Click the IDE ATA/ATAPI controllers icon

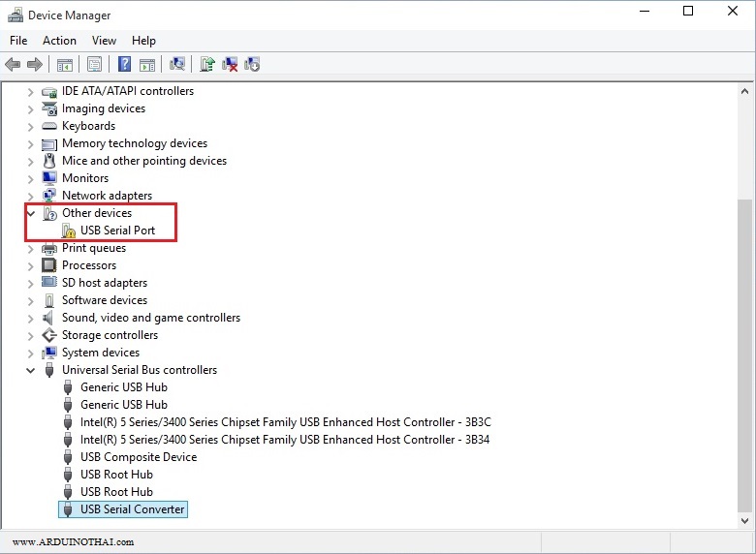[49, 92]
